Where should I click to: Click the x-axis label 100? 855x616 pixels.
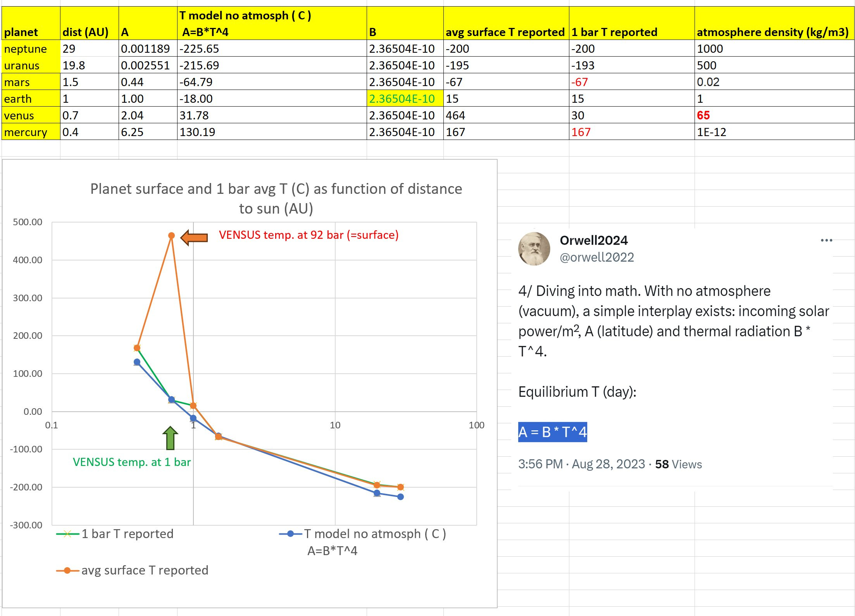click(x=476, y=425)
